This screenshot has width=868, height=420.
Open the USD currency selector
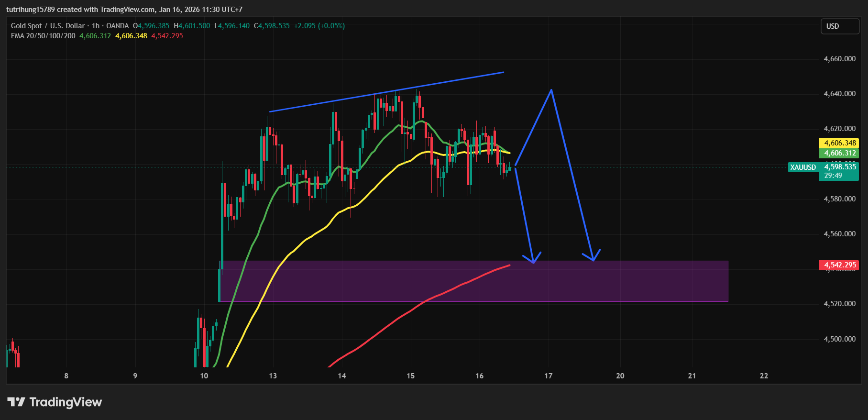839,26
